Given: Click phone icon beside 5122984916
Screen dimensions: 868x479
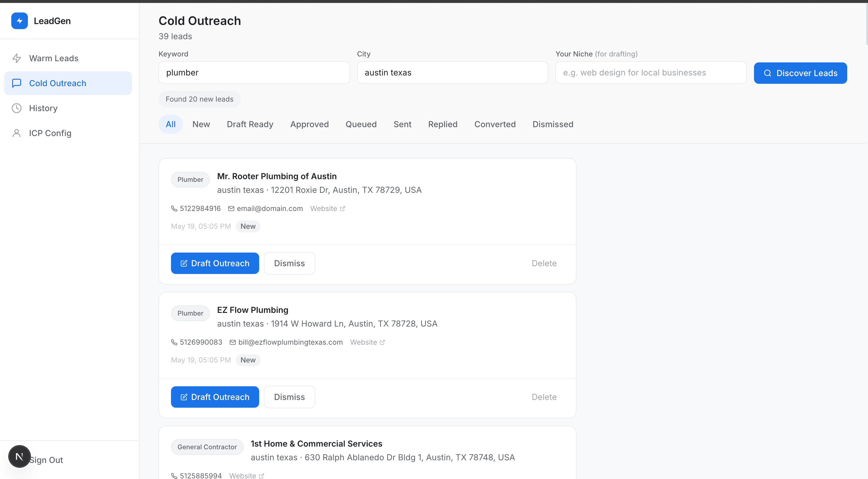Looking at the screenshot, I should pos(174,209).
